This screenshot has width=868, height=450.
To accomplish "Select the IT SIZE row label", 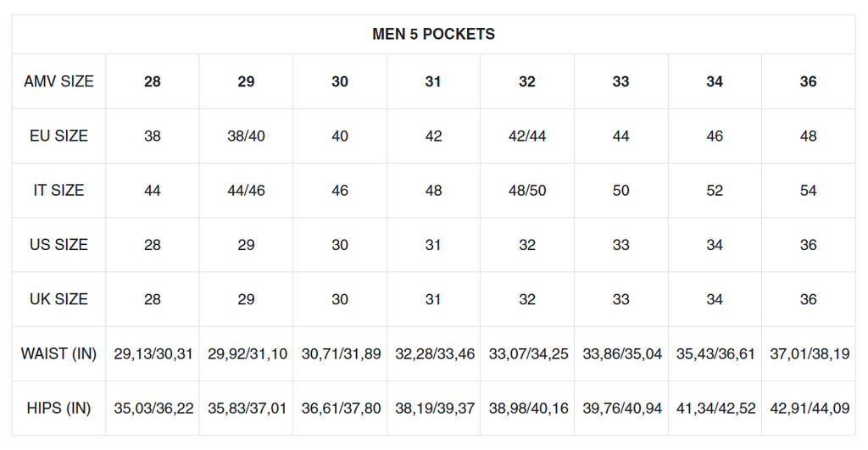I will pos(58,191).
